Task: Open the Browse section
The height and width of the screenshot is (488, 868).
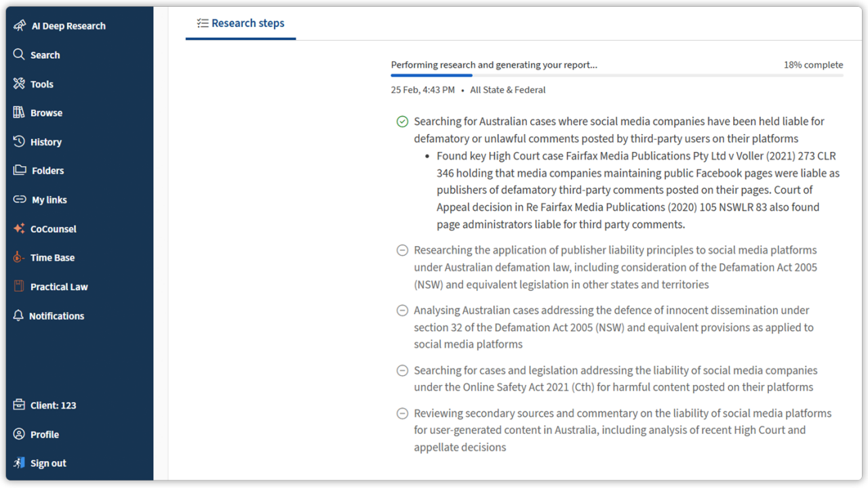Action: (x=46, y=113)
